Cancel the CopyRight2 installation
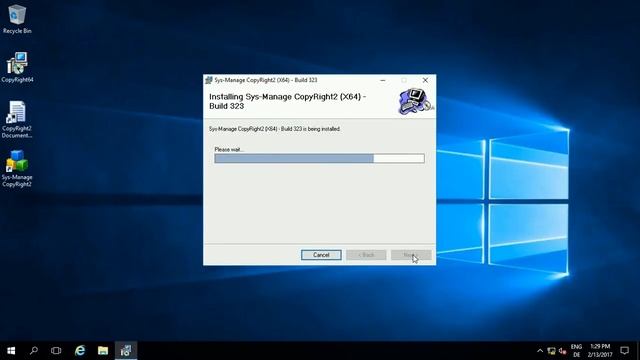Screen dimensions: 640x360 [321, 255]
